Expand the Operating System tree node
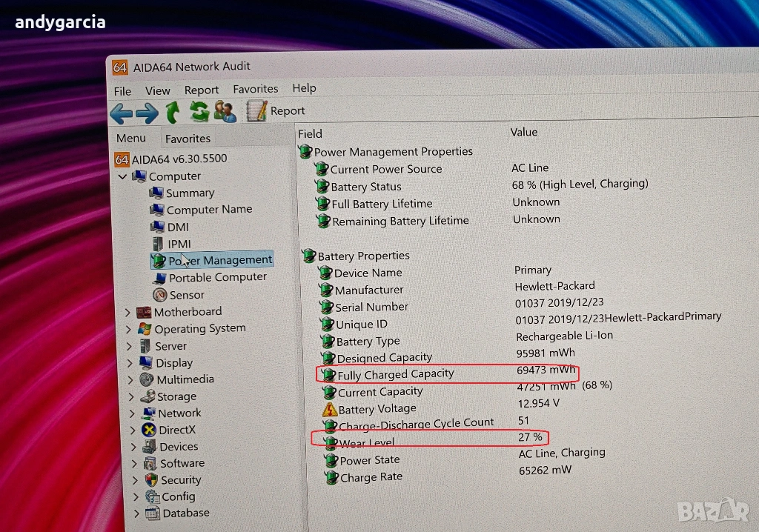 point(129,330)
